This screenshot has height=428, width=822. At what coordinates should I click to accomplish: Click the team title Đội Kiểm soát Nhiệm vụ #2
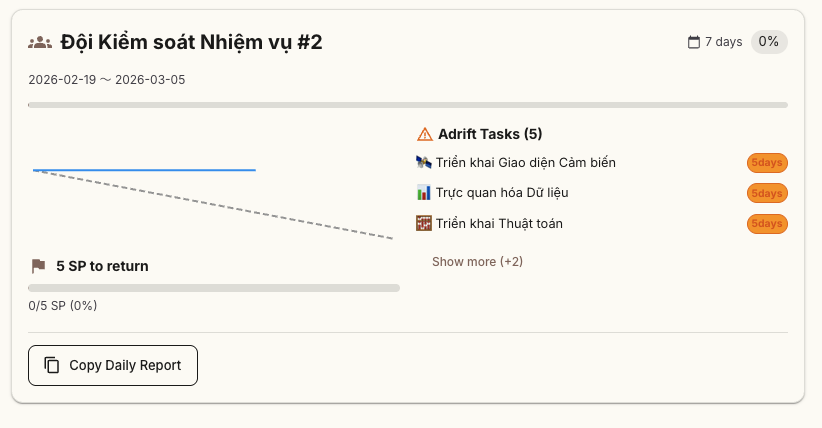pyautogui.click(x=191, y=42)
